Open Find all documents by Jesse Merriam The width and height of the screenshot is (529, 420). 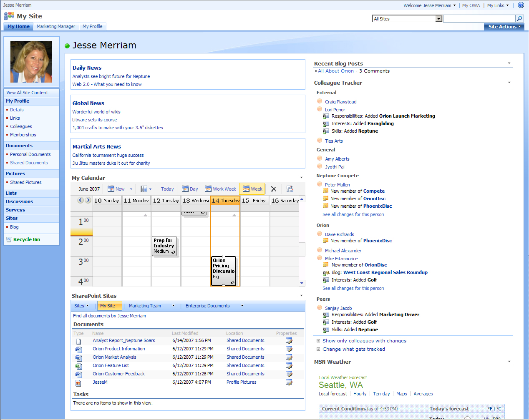pos(109,316)
